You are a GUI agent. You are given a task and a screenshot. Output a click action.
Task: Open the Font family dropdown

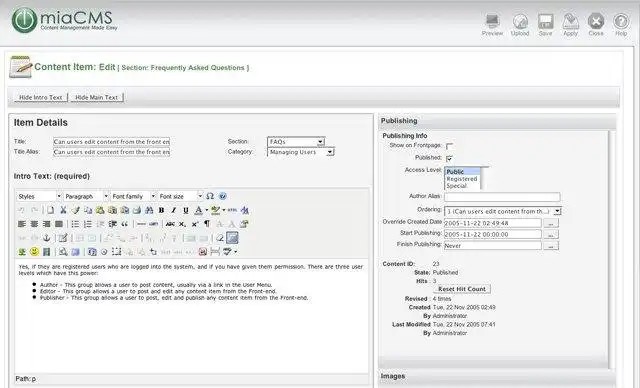click(133, 196)
